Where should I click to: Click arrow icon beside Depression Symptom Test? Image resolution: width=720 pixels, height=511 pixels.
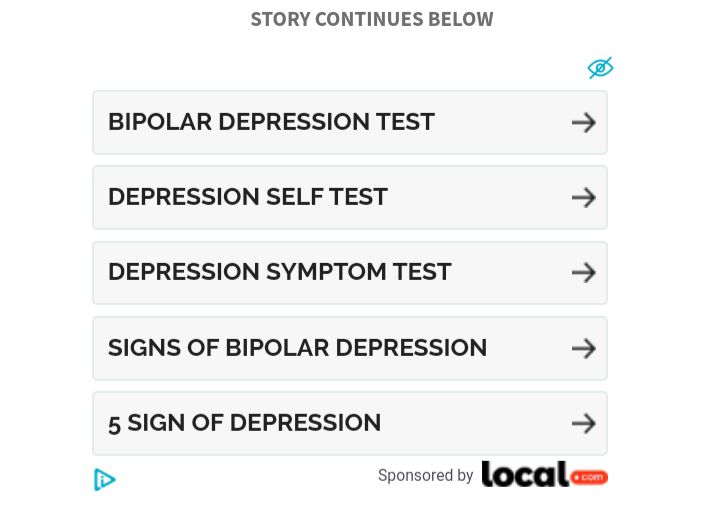pyautogui.click(x=584, y=273)
